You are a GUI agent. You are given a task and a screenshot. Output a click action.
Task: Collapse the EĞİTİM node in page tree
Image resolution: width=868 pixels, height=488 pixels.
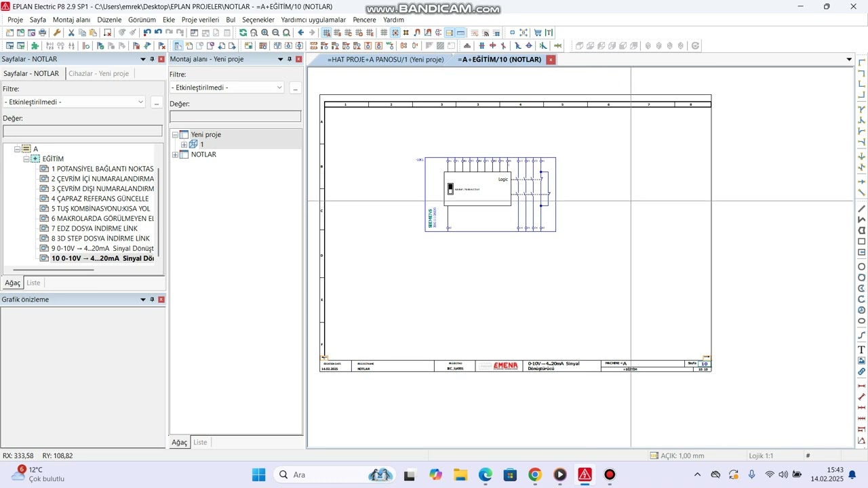coord(26,159)
